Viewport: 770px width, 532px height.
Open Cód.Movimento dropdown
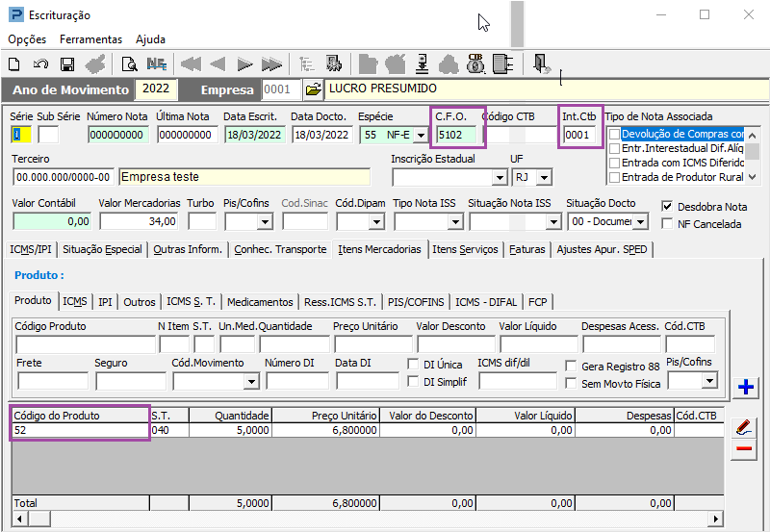coord(251,381)
